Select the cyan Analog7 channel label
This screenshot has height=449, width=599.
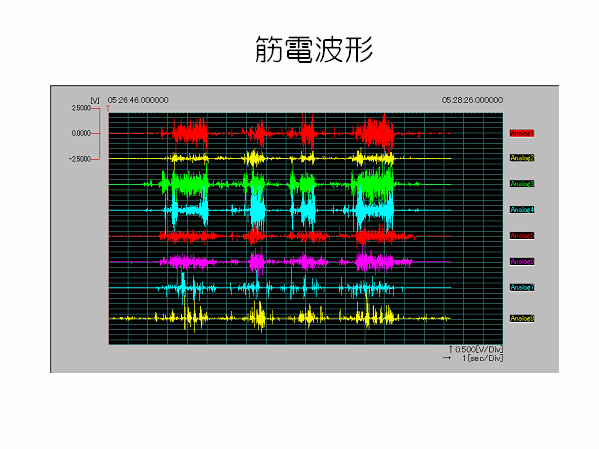[522, 287]
